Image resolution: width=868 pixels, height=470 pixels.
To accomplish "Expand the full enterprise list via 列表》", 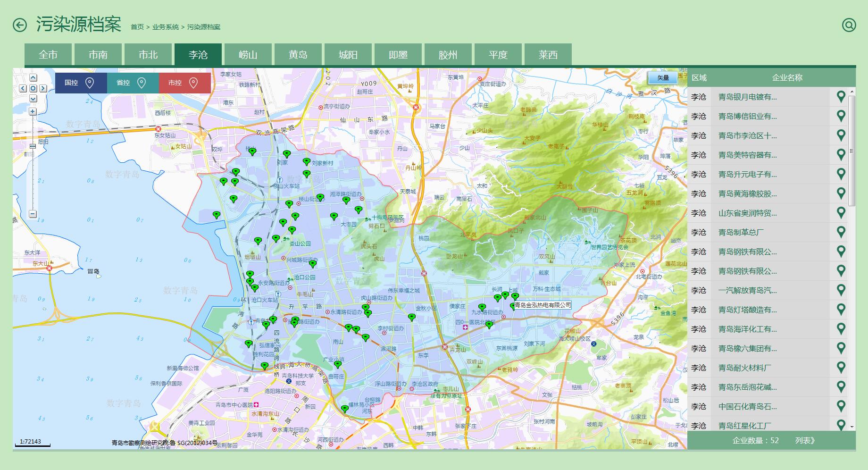I will [805, 440].
